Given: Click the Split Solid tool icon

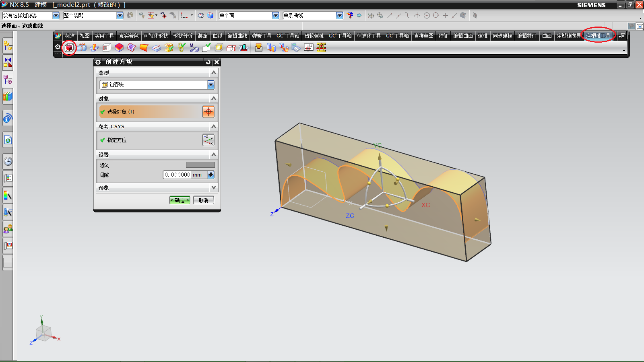Looking at the screenshot, I should pos(82,48).
